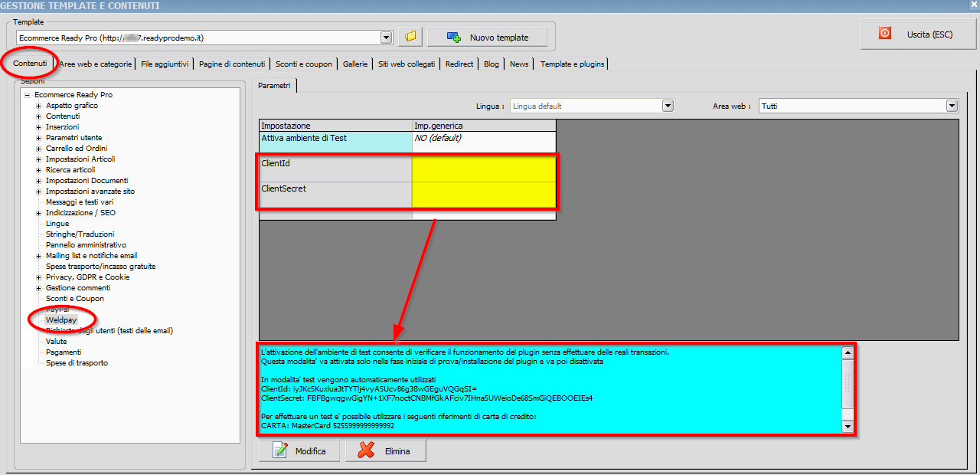Expand the Carrello ed Ordini node
This screenshot has width=980, height=475.
coord(38,149)
